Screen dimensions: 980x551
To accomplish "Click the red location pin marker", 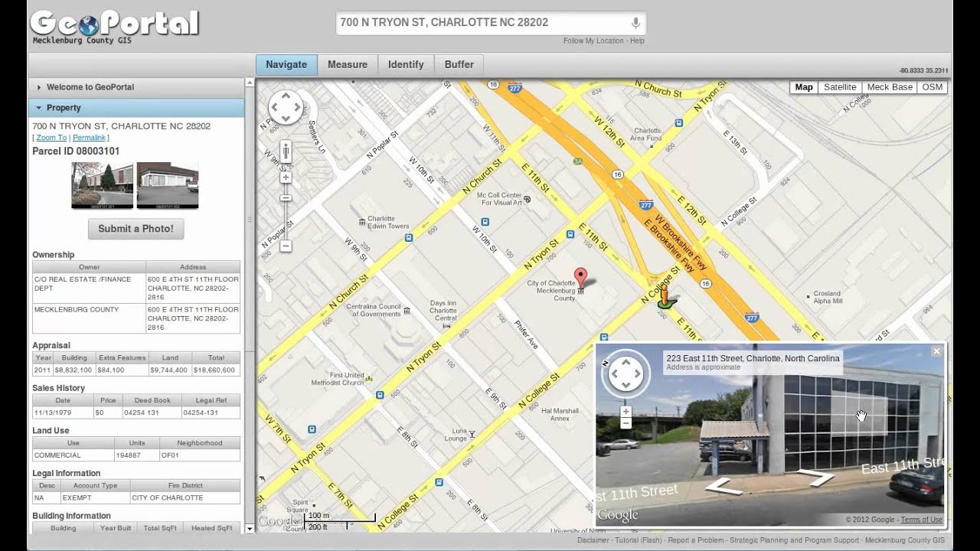I will click(581, 277).
